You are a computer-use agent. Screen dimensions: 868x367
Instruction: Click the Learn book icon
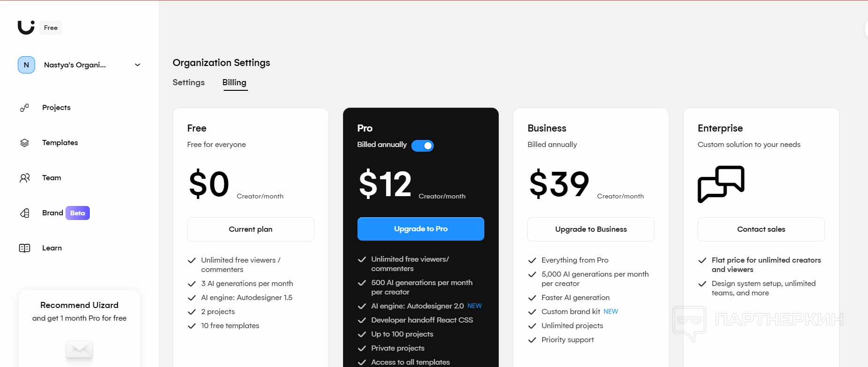click(x=24, y=248)
